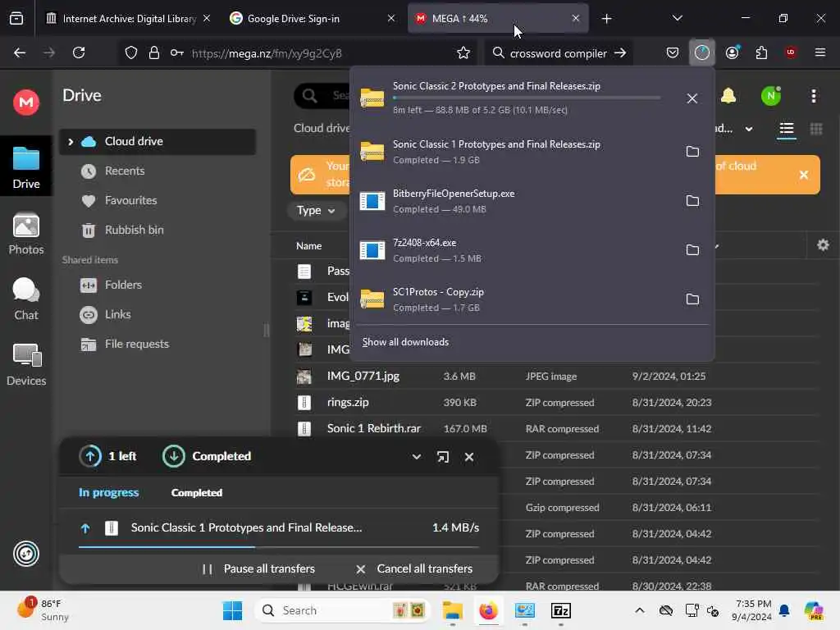Collapse the transfers panel chevron
840x630 pixels.
pyautogui.click(x=416, y=457)
